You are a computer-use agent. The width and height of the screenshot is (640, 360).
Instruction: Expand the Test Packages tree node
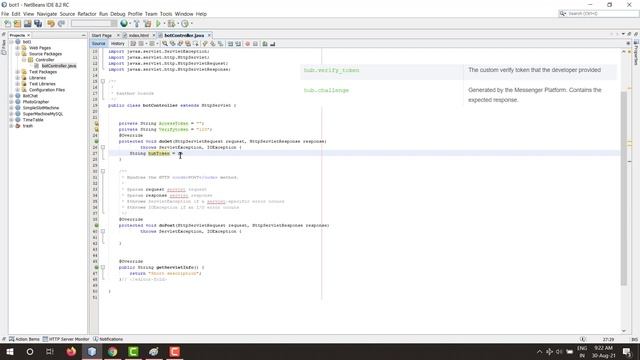(x=18, y=72)
